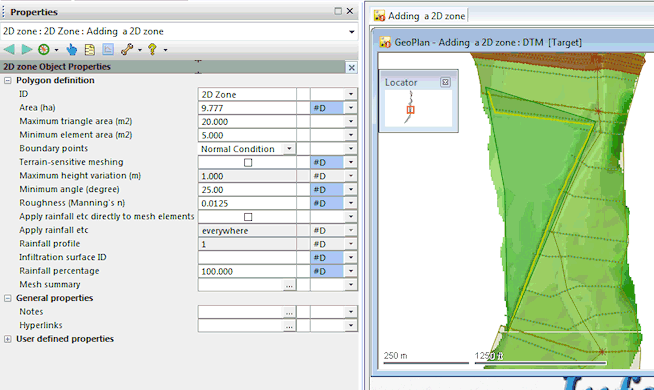Click the '250 m' scale bar label on the map

[x=395, y=356]
